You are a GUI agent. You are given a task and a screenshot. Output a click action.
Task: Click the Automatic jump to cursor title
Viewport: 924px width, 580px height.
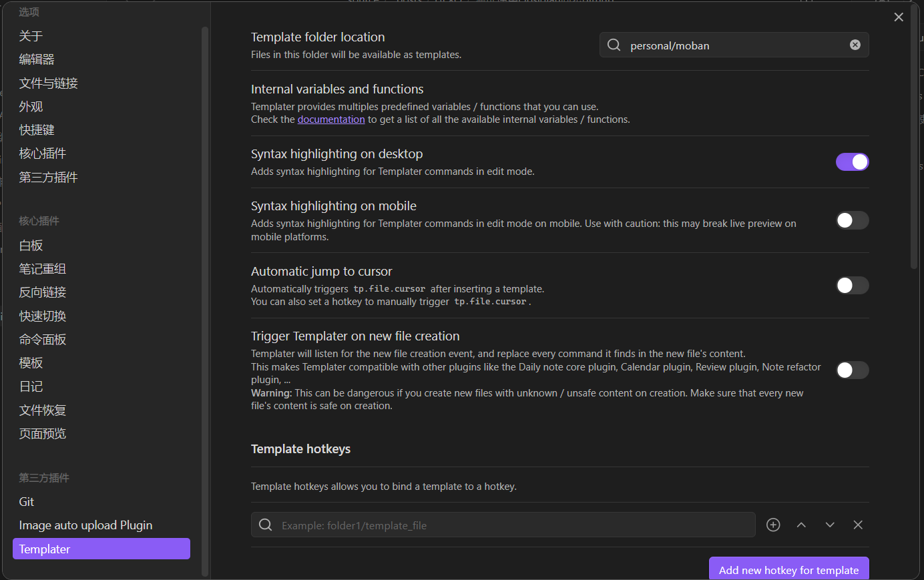coord(321,271)
